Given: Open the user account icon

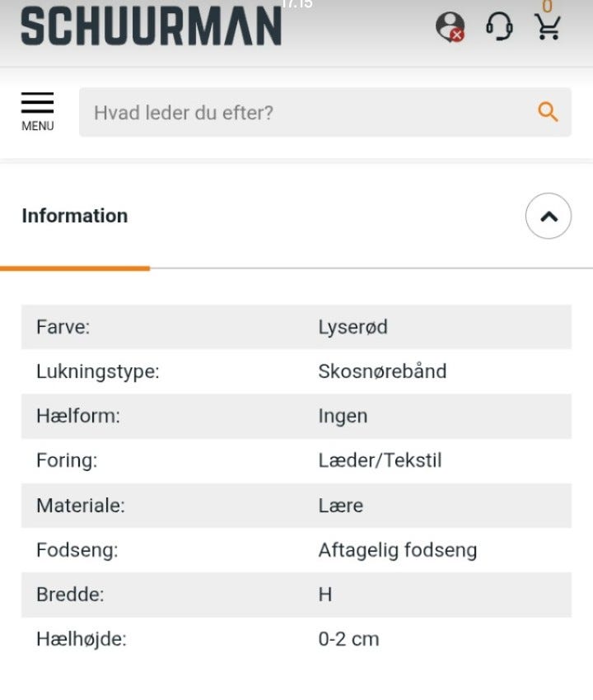Looking at the screenshot, I should pos(450,26).
